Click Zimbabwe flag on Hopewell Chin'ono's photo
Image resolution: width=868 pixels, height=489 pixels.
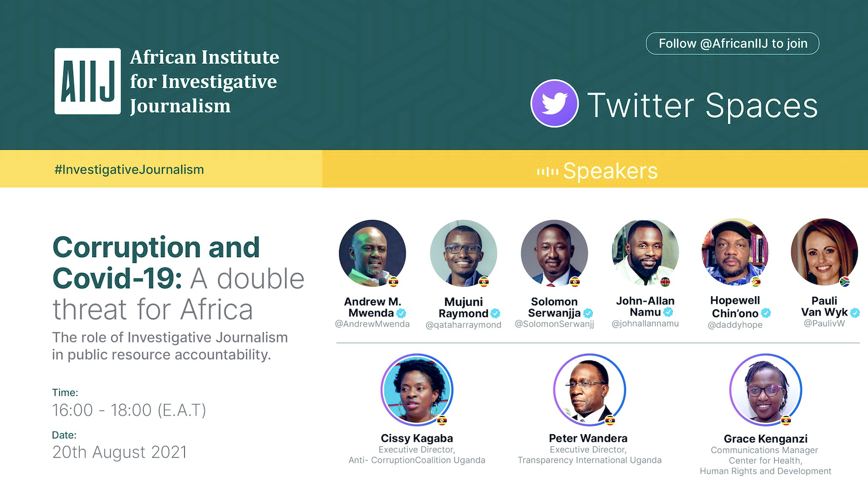756,282
